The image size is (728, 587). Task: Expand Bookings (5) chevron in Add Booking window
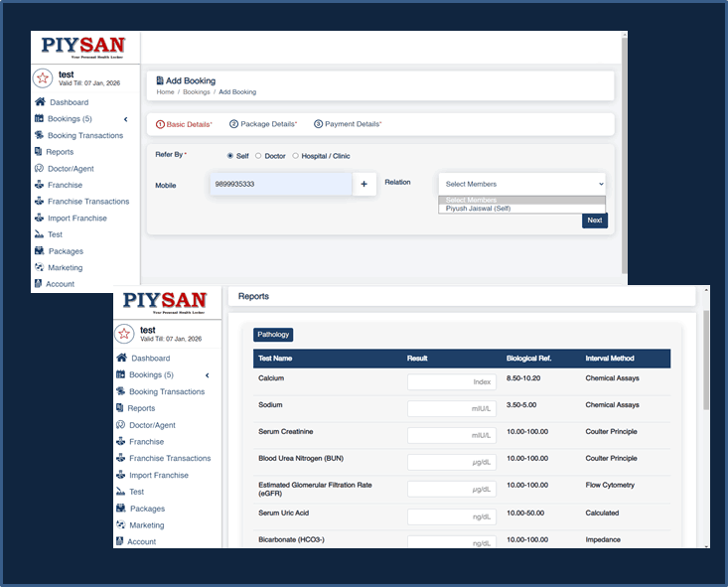coord(125,119)
